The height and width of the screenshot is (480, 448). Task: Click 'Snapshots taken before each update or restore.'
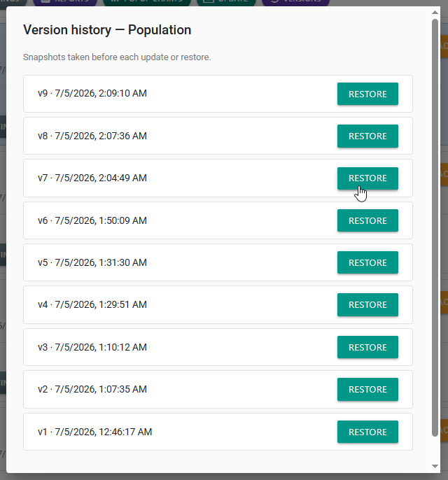coord(117,57)
